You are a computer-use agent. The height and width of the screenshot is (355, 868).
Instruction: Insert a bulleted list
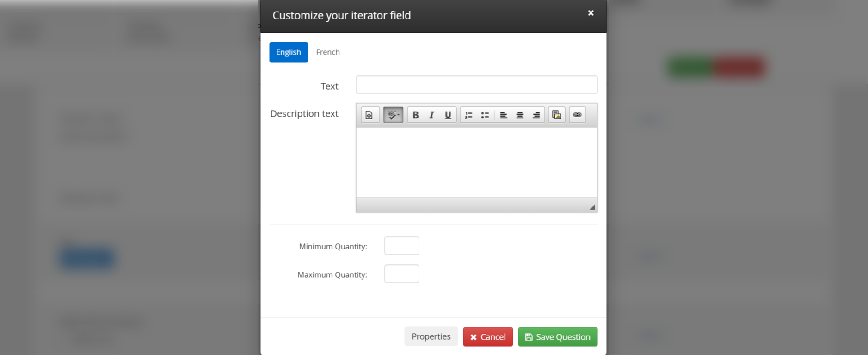coord(485,115)
